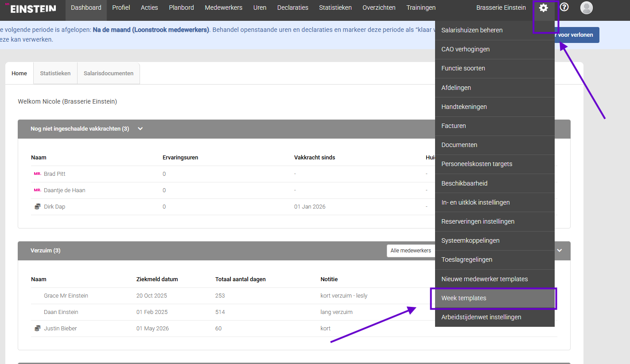
Task: Open the Medewerkers menu
Action: tap(223, 8)
